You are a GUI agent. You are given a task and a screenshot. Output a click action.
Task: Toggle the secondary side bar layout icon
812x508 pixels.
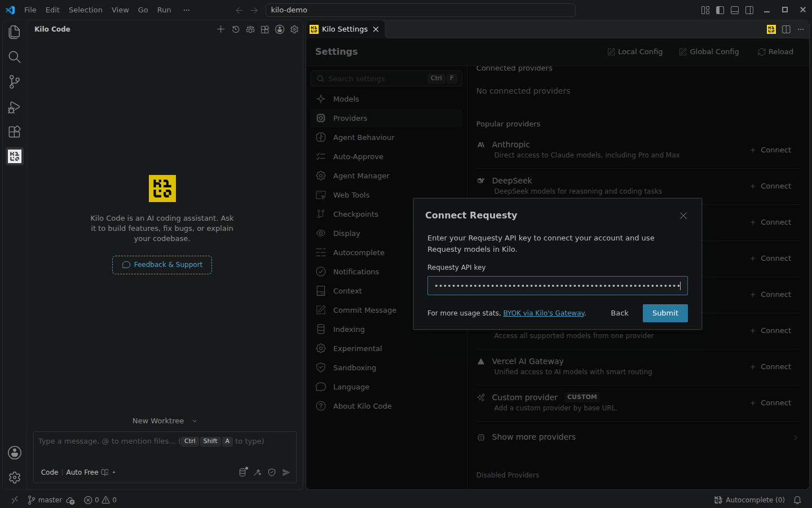(749, 10)
